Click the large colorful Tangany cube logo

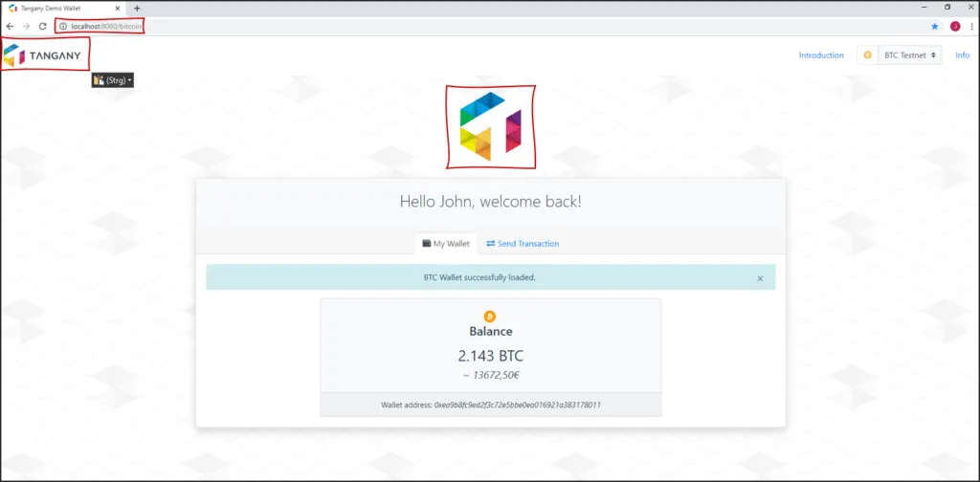(491, 126)
